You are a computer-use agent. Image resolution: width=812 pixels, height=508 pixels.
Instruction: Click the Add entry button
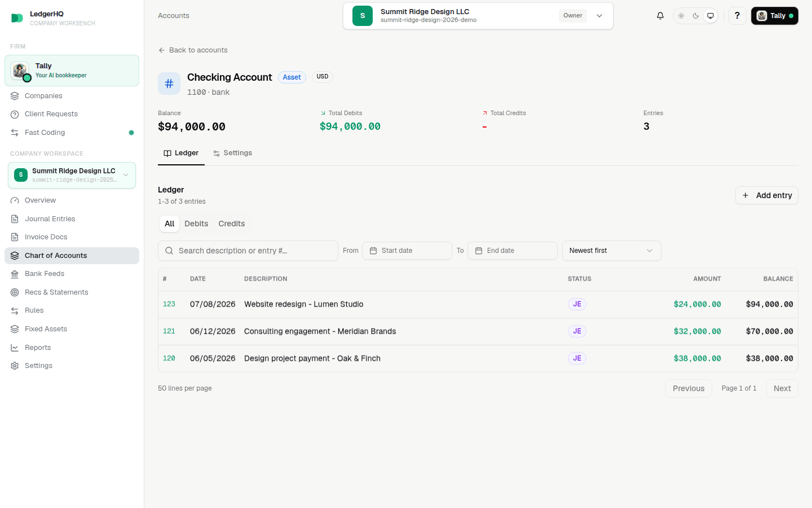click(766, 195)
